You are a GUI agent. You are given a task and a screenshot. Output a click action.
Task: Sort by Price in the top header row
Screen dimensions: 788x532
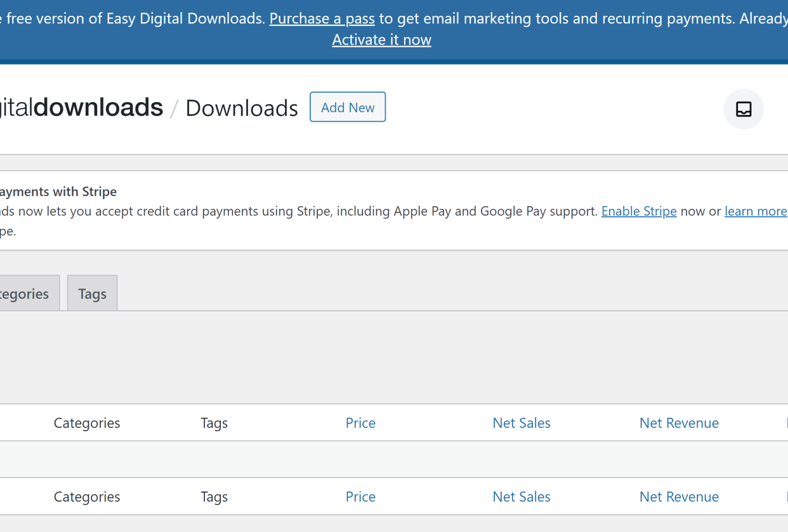pyautogui.click(x=360, y=423)
